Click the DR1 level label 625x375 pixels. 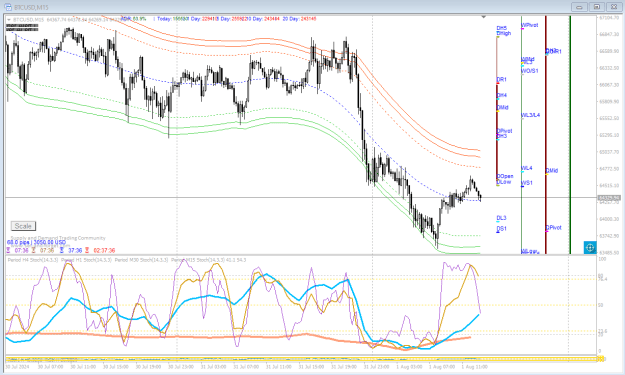point(501,80)
